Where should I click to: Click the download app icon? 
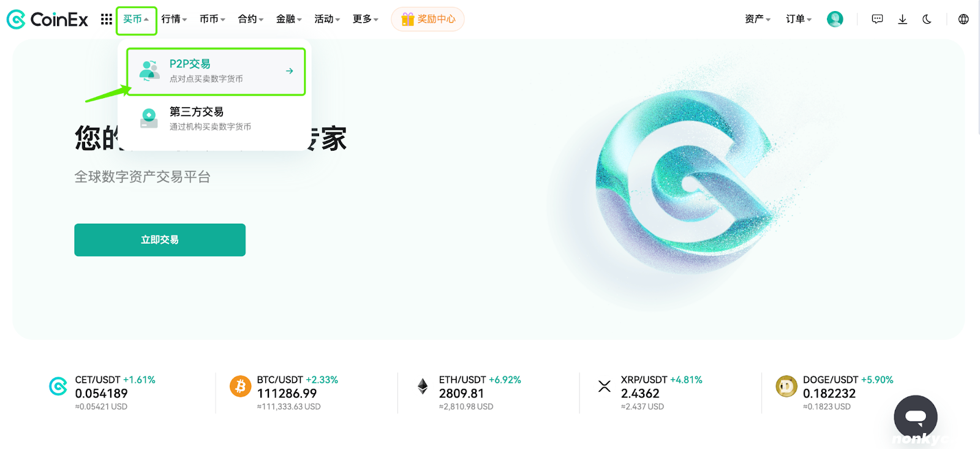[902, 20]
